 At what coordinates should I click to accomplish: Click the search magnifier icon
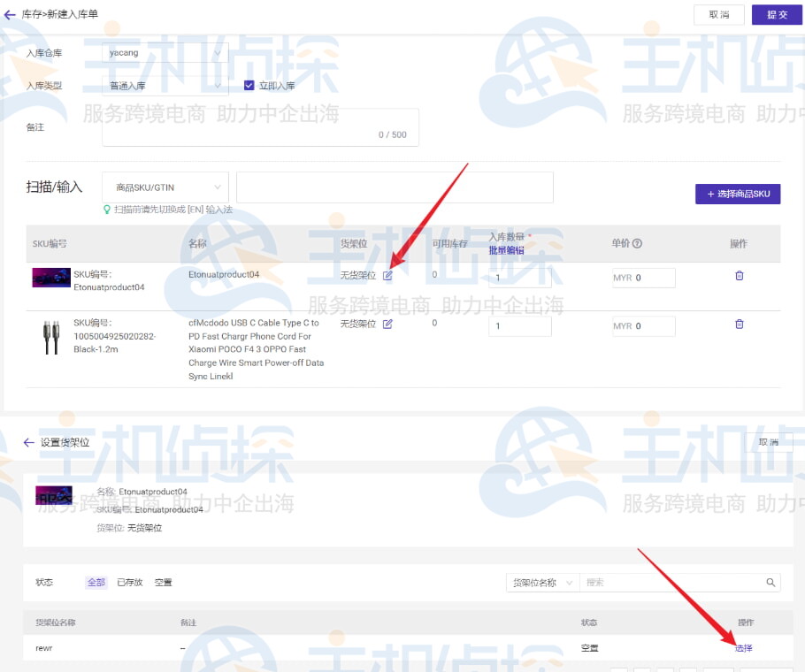point(771,583)
